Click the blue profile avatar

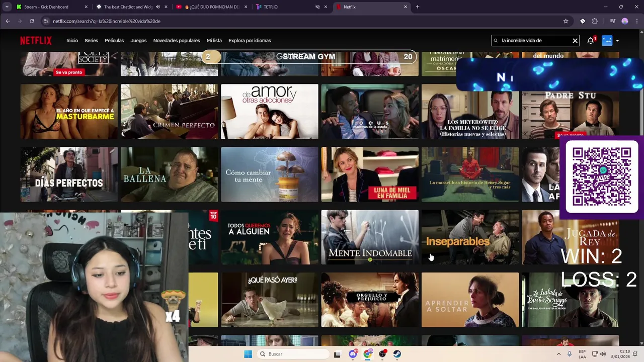[x=607, y=41]
